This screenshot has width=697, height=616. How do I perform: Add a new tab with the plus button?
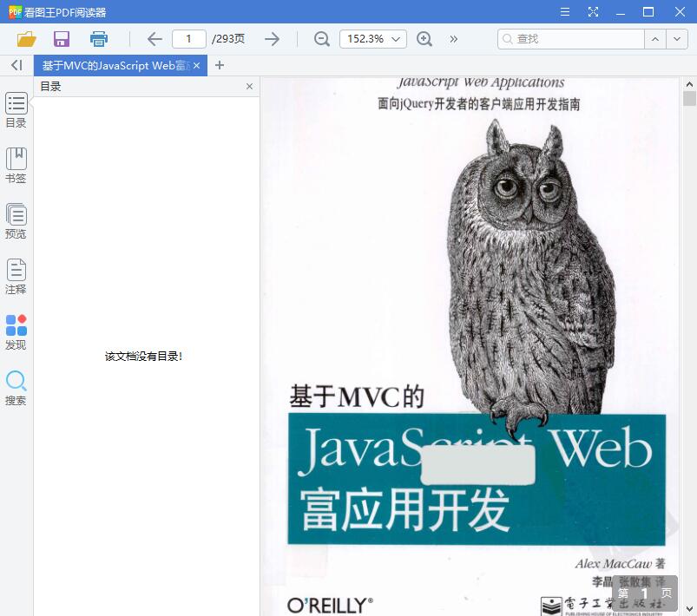click(x=219, y=65)
